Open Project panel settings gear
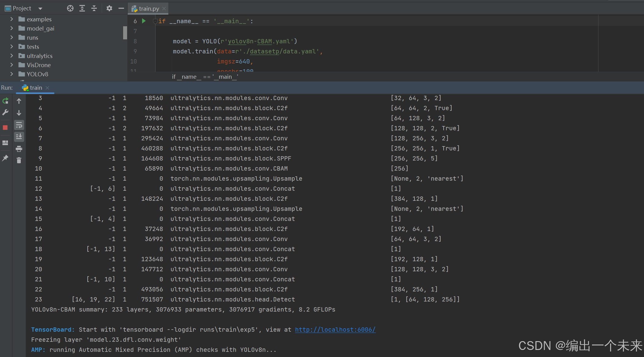 pyautogui.click(x=109, y=9)
